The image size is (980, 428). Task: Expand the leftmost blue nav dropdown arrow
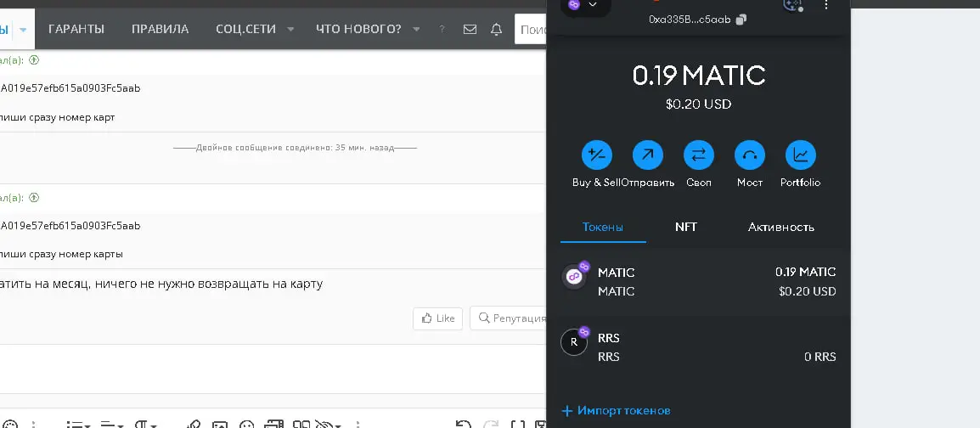click(x=23, y=30)
